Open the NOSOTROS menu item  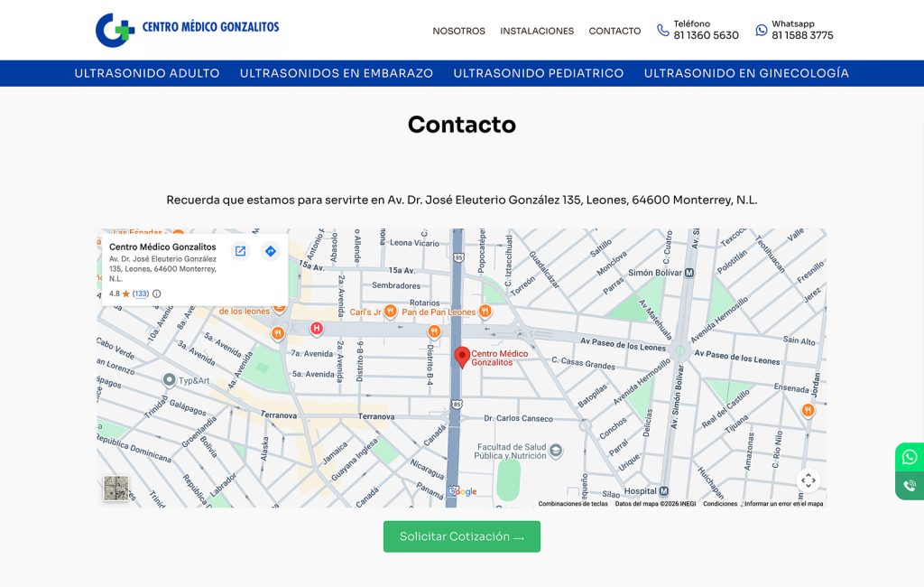459,31
